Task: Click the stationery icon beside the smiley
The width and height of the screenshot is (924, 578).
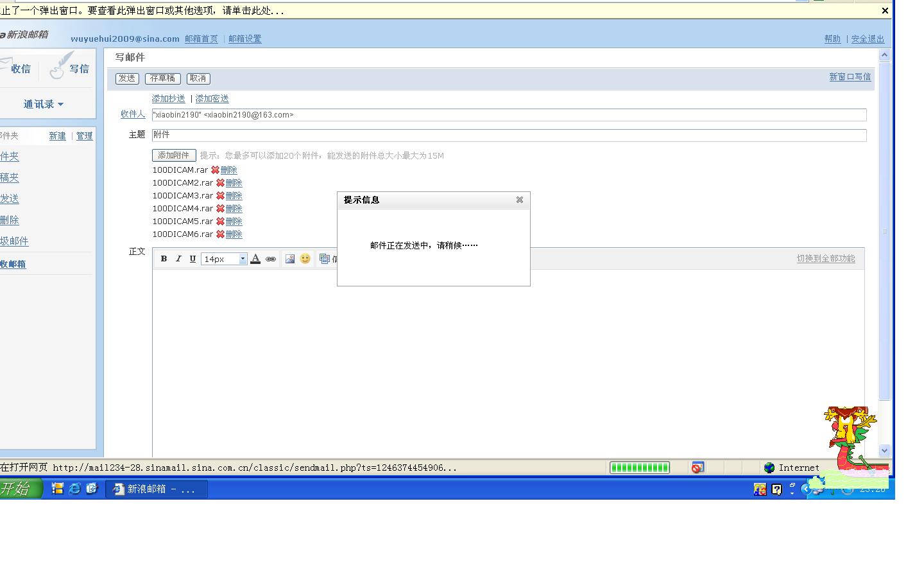Action: (325, 259)
